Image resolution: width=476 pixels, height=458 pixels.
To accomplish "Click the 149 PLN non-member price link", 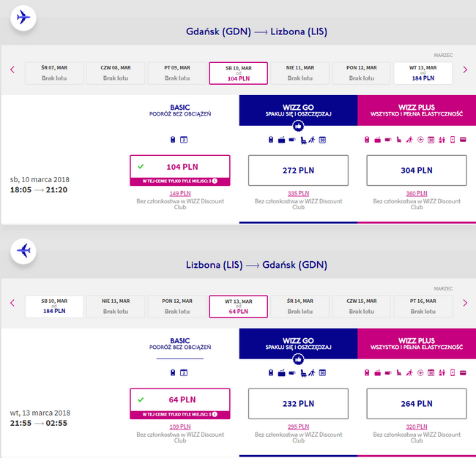I will (180, 193).
